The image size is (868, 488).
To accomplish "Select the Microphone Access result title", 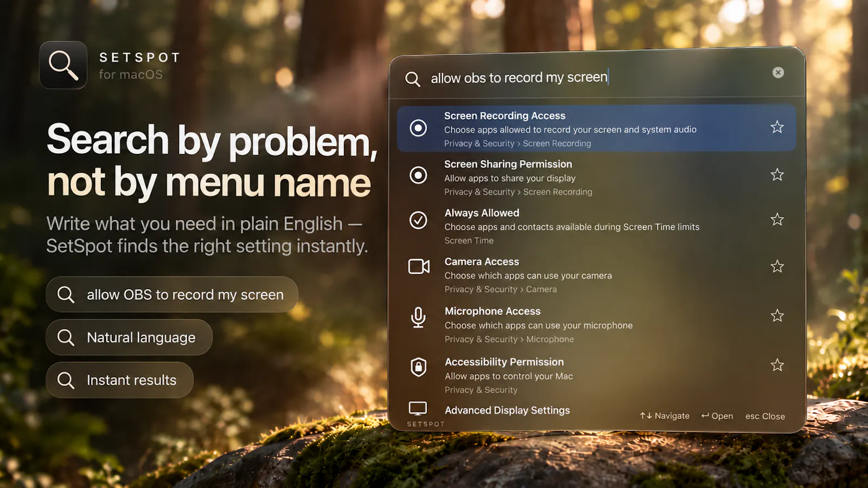I will (x=493, y=311).
